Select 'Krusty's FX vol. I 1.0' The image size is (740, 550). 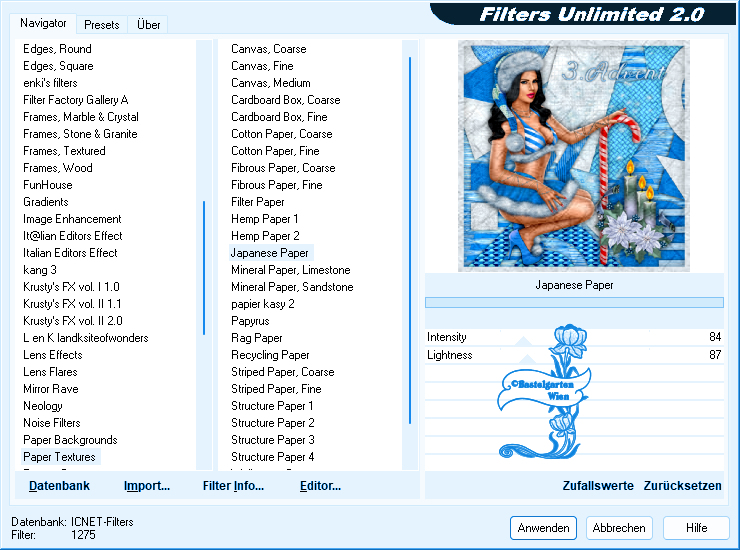71,287
